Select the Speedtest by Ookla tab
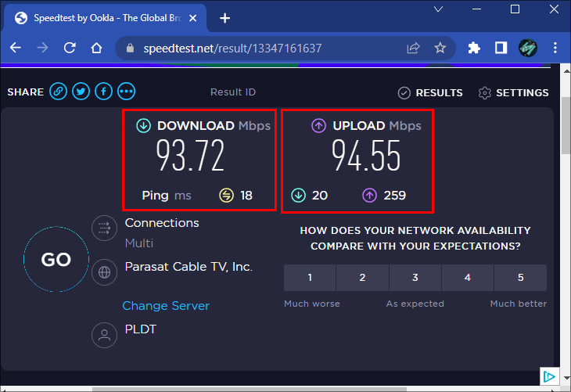This screenshot has height=392, width=571. (x=105, y=18)
